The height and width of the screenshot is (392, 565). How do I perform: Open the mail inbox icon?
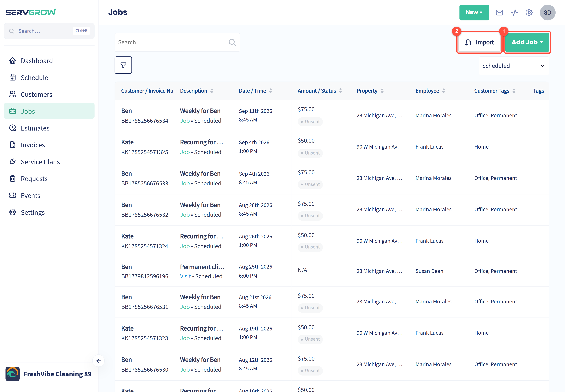(499, 13)
